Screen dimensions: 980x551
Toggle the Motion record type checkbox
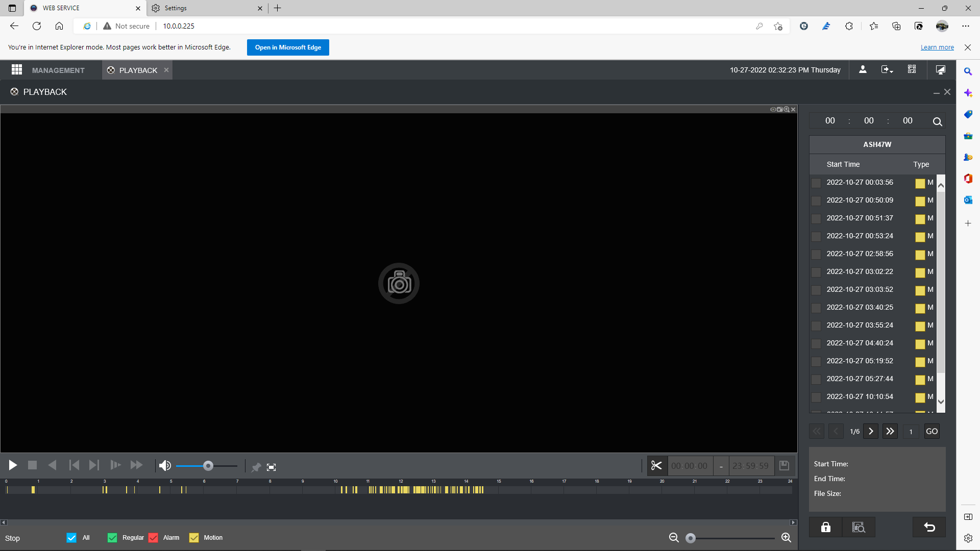194,538
